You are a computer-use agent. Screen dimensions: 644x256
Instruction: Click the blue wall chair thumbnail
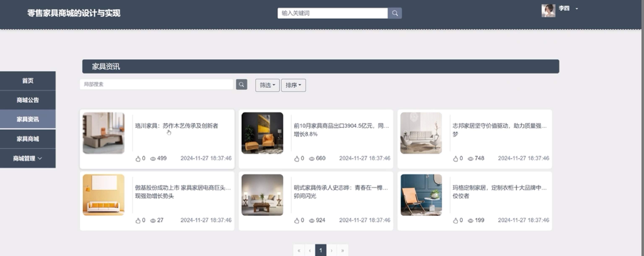tap(421, 195)
